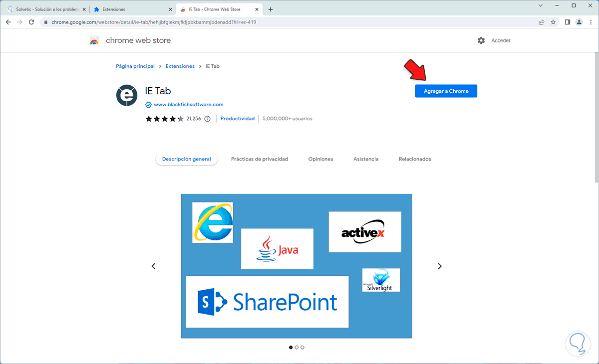The height and width of the screenshot is (364, 599).
Task: Open the Chrome three-dot menu
Action: [x=591, y=22]
